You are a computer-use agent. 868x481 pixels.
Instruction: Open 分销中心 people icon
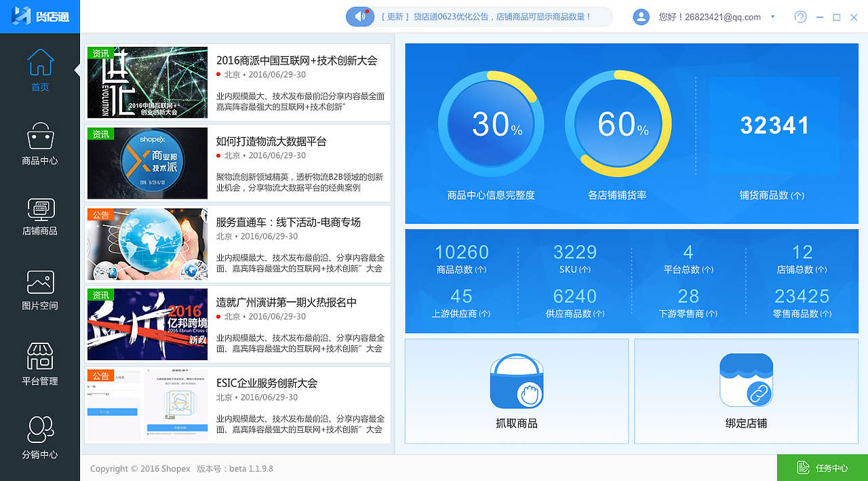40,429
